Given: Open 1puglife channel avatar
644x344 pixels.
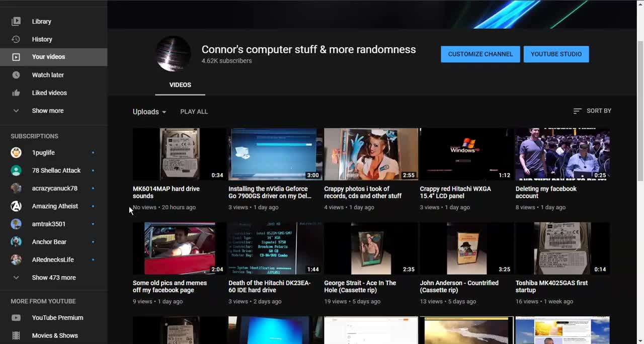Looking at the screenshot, I should pyautogui.click(x=16, y=153).
